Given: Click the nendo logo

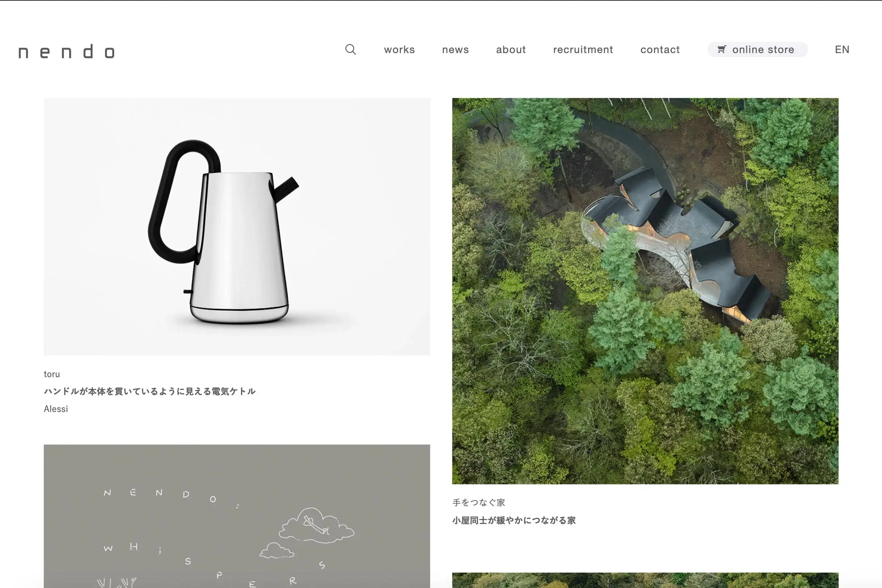Looking at the screenshot, I should click(66, 51).
